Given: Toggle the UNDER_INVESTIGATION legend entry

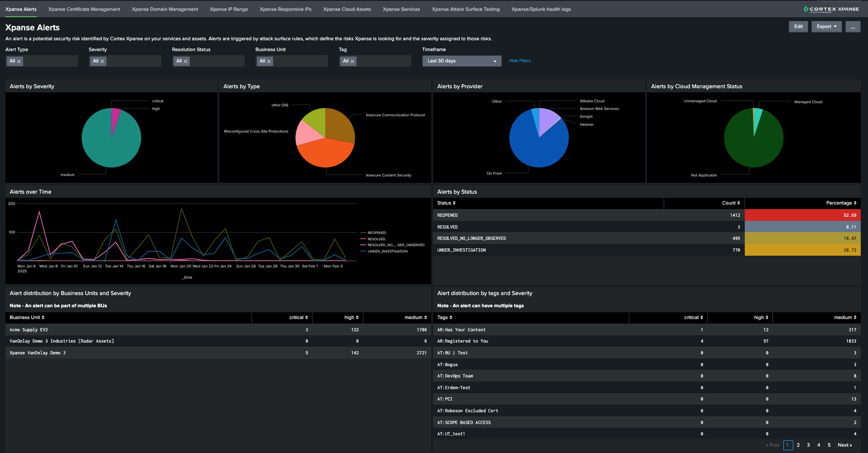Looking at the screenshot, I should pyautogui.click(x=384, y=251).
